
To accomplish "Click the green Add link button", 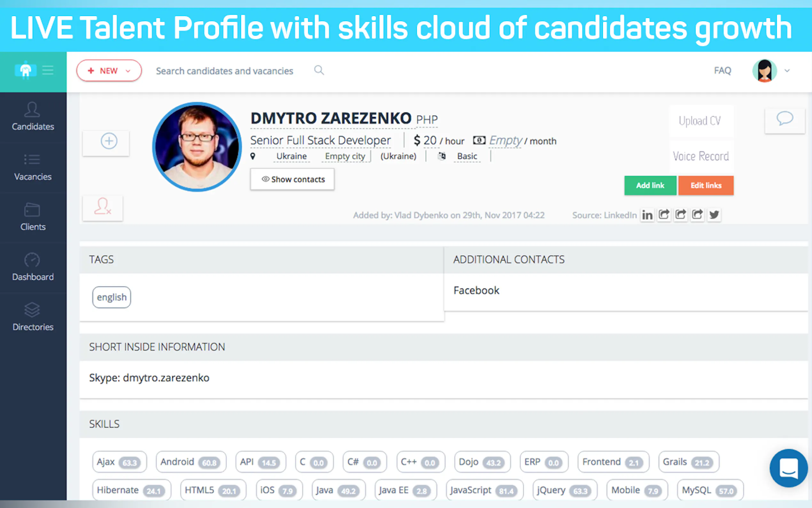I will (650, 186).
